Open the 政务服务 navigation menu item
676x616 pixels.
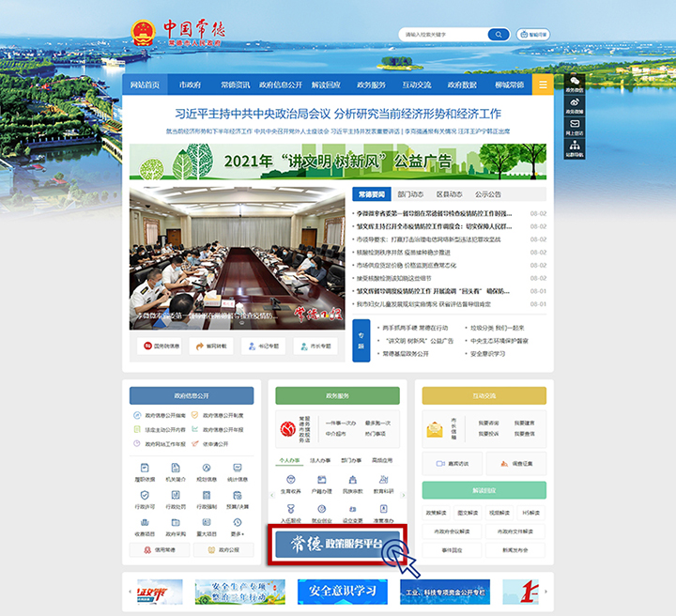(x=372, y=85)
